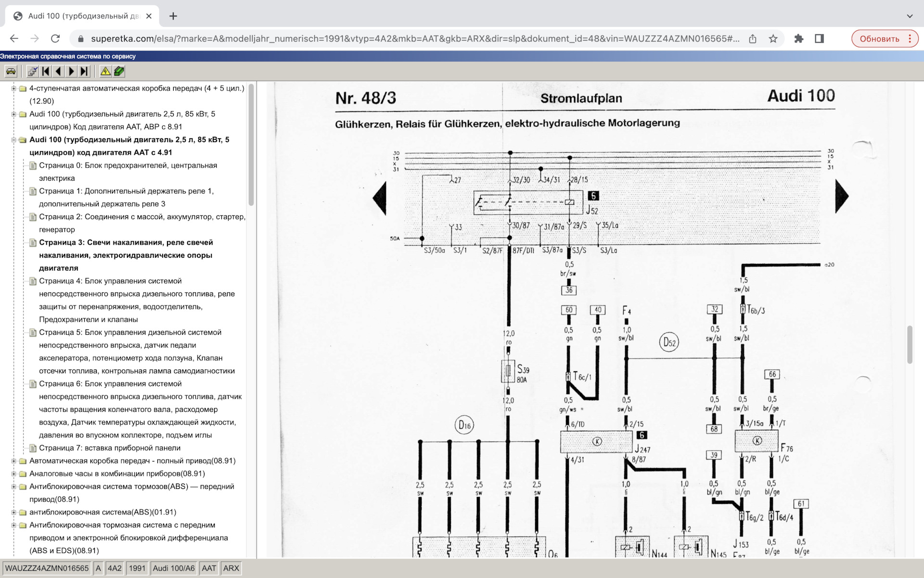924x578 pixels.
Task: Click the Обновить update button
Action: (x=879, y=39)
